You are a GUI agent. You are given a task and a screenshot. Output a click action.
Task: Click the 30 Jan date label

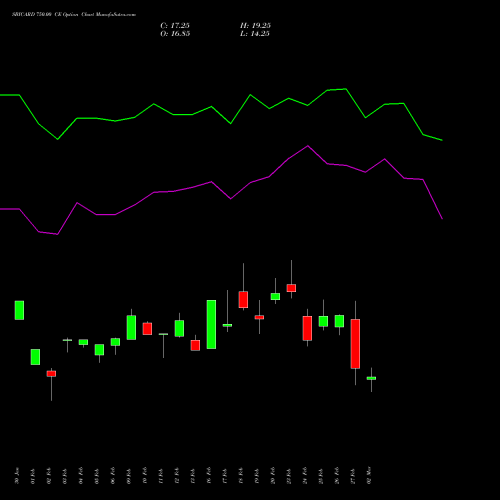pos(17,476)
